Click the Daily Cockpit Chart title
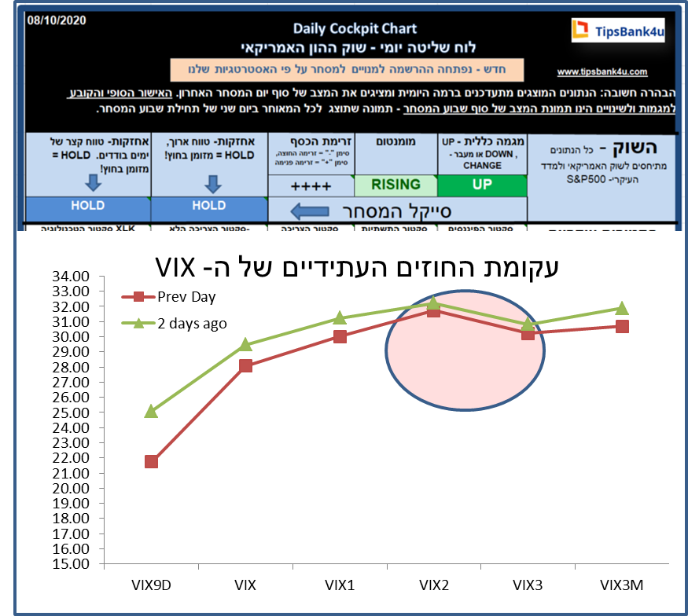688x616 pixels. [x=355, y=28]
